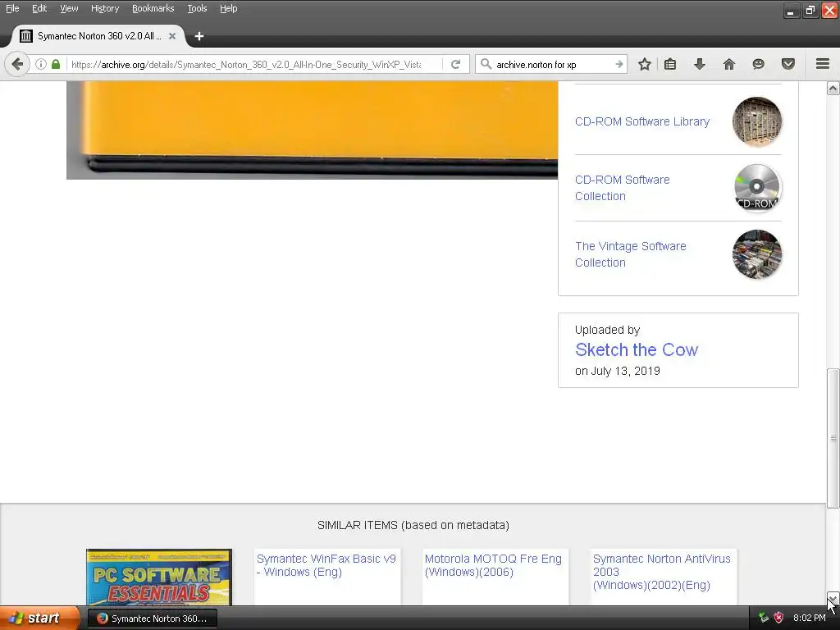This screenshot has height=630, width=840.
Task: Click Vintage Software Collection round thumbnail
Action: click(756, 254)
